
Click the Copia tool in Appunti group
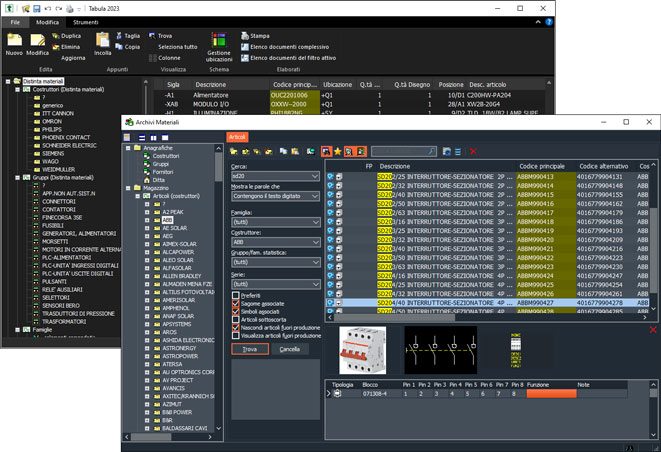128,47
